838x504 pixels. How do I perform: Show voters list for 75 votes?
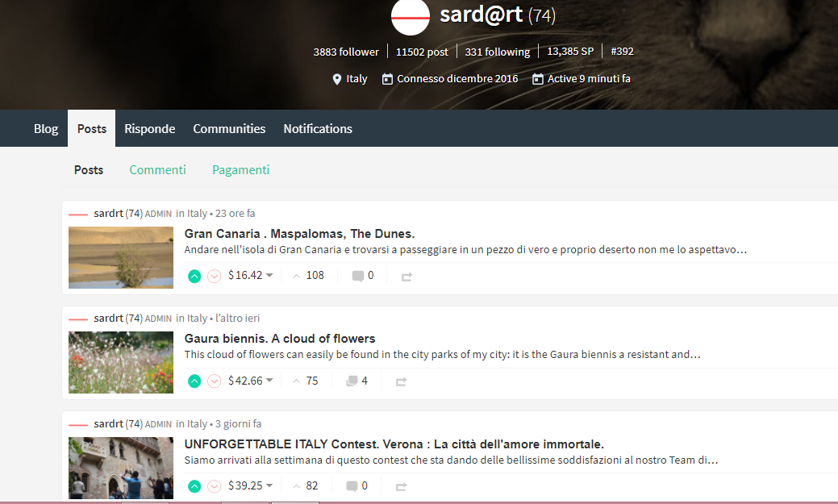click(306, 381)
